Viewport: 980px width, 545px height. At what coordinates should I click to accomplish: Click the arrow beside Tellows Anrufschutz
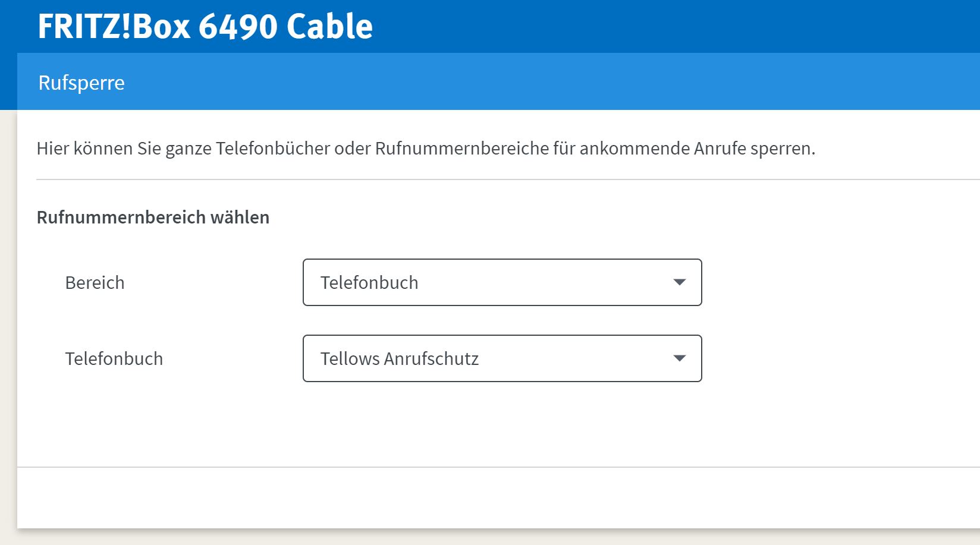tap(679, 358)
